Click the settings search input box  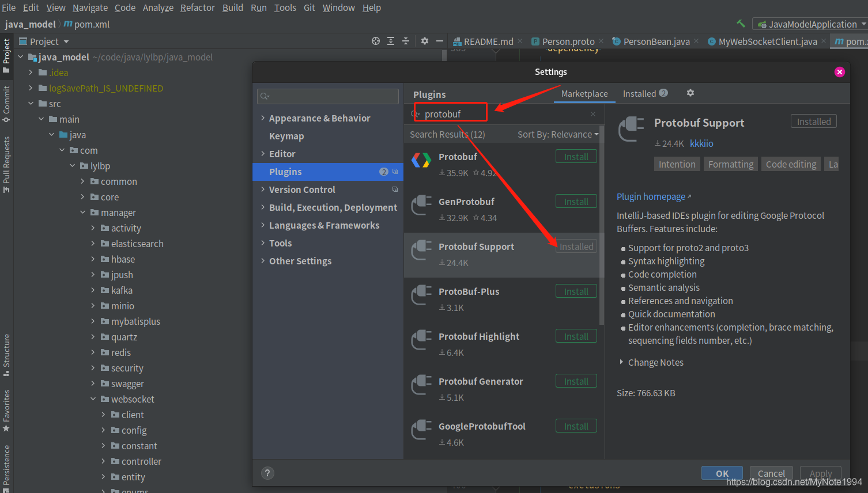(328, 96)
